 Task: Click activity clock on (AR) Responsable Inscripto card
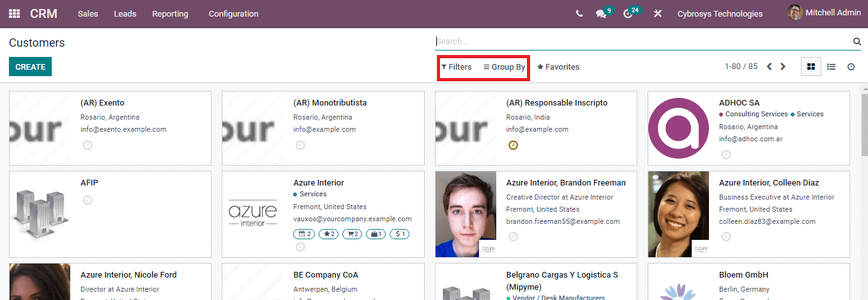tap(513, 145)
